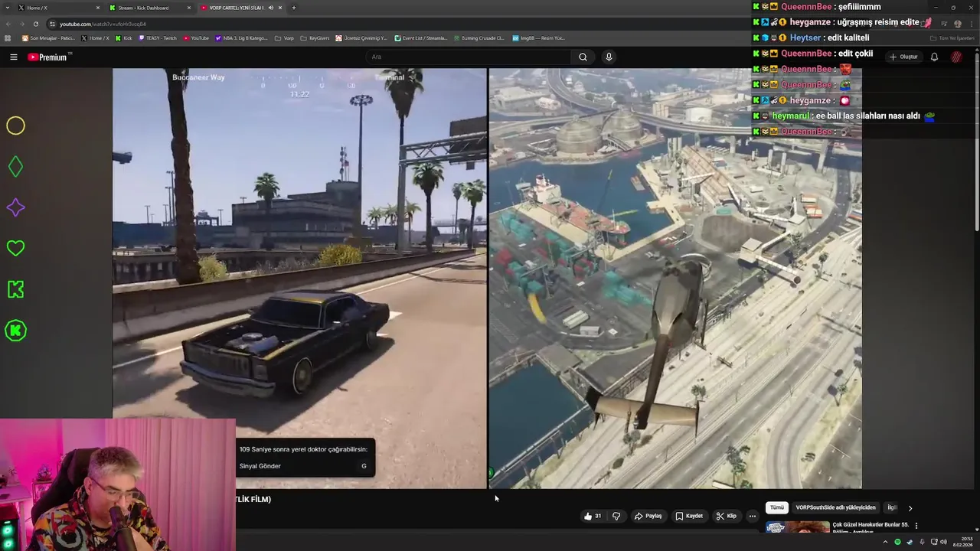Open Event List / Streamlabs bookmark

pos(420,37)
